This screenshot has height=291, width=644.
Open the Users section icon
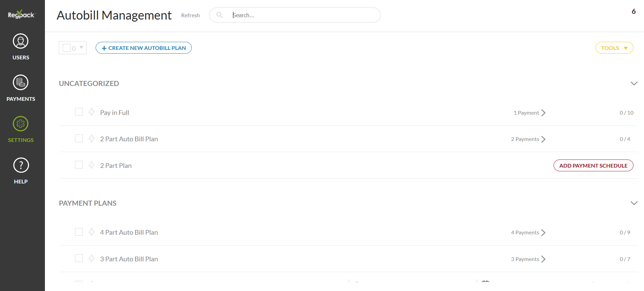[x=21, y=41]
